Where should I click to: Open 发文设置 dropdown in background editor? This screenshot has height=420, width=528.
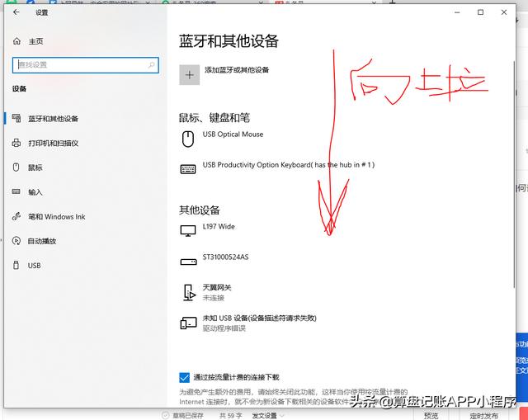[x=268, y=416]
